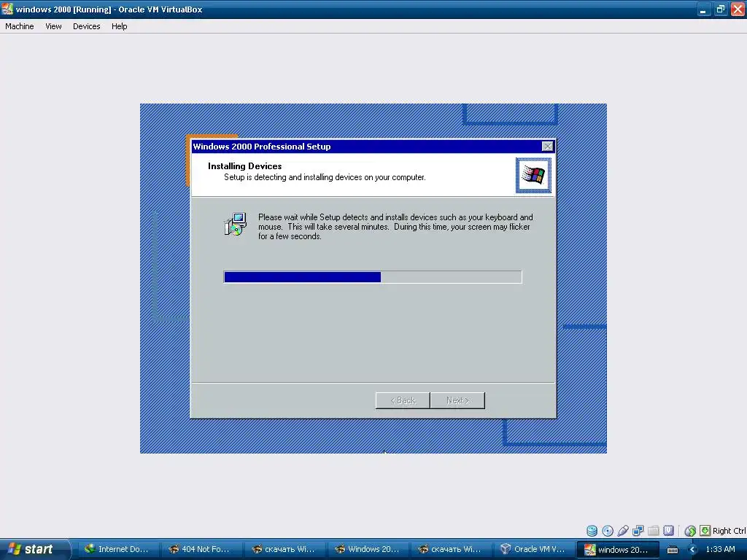Click the Next button in Setup wizard
The width and height of the screenshot is (747, 560).
457,400
